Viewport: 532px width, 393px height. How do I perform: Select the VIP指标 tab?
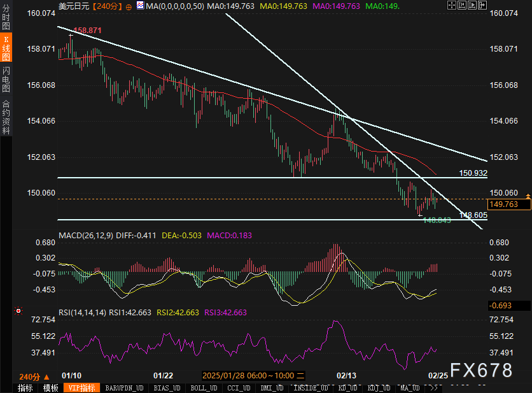coord(80,388)
